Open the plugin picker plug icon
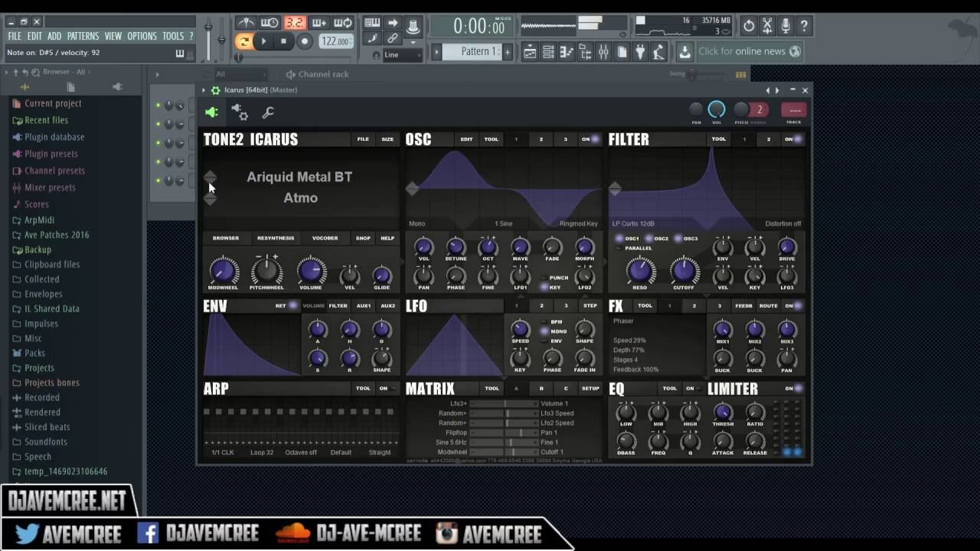The height and width of the screenshot is (551, 980). click(x=640, y=51)
